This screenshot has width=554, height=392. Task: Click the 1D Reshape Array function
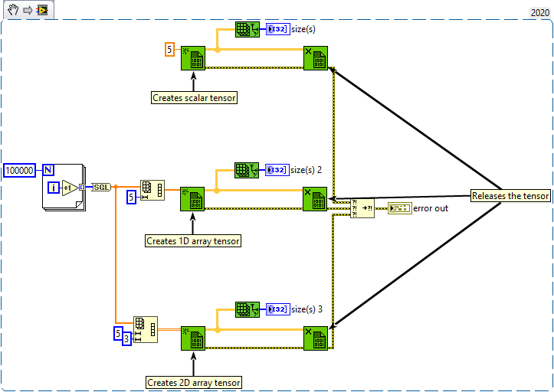click(151, 191)
